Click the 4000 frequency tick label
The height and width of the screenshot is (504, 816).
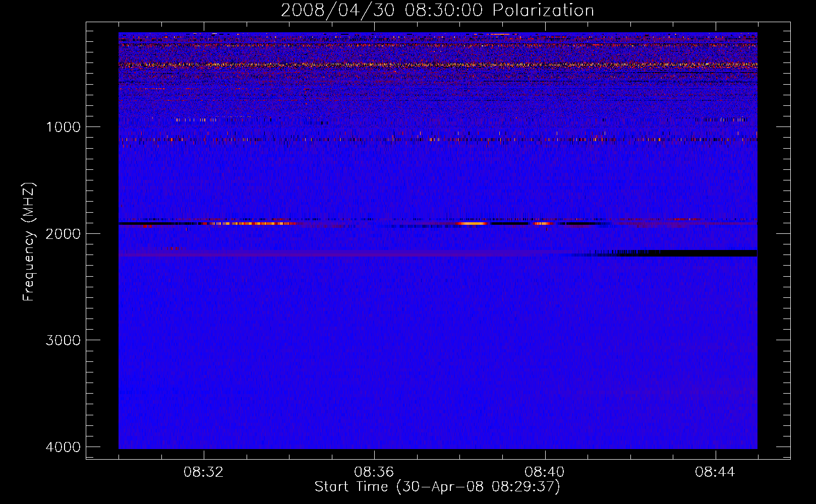tap(63, 447)
